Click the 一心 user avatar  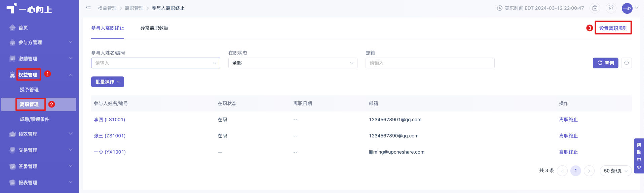tap(627, 8)
